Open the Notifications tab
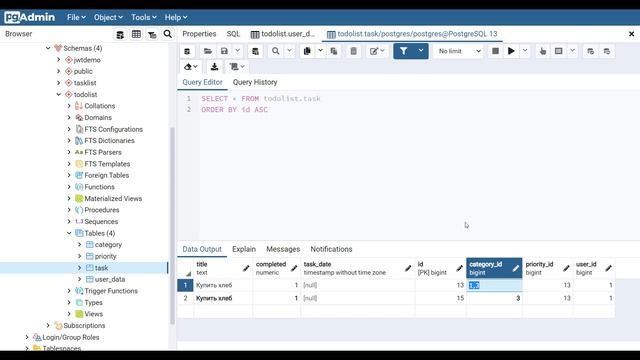Image resolution: width=640 pixels, height=360 pixels. [331, 249]
